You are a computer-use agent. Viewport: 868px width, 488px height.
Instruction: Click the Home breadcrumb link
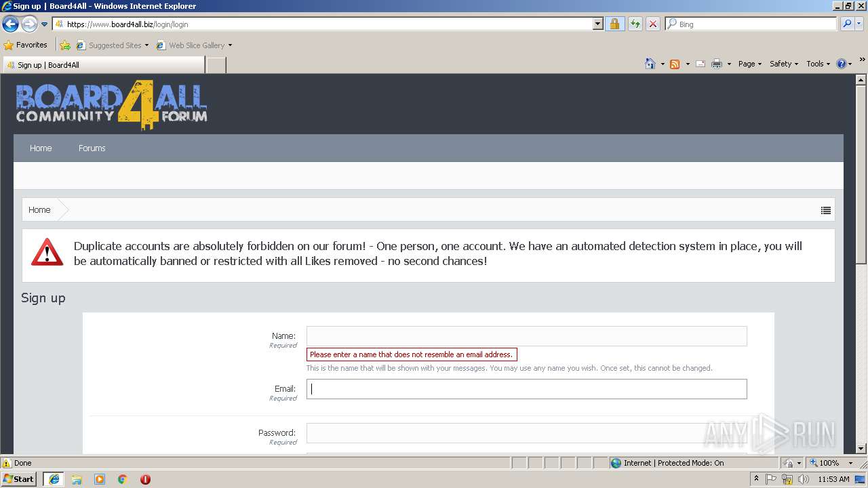39,210
